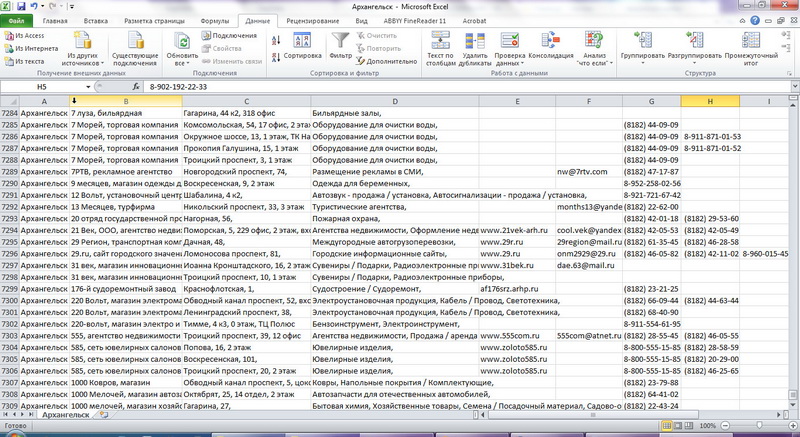Click Remove Duplicates (Удалить дубликаты)

point(474,48)
